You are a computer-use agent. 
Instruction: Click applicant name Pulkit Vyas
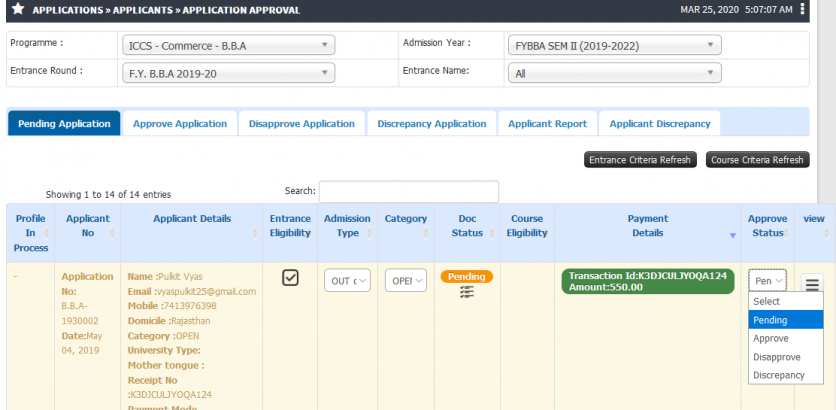(x=181, y=277)
